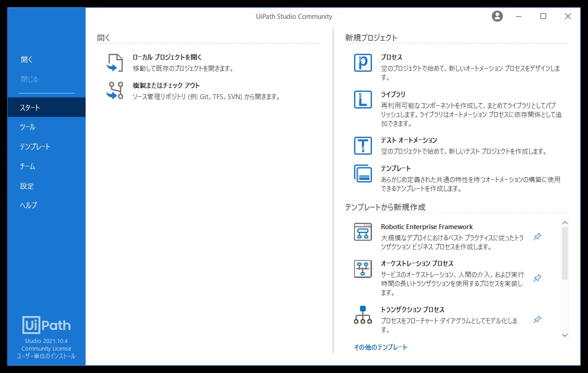Open the user account profile icon
588x373 pixels.
click(497, 16)
